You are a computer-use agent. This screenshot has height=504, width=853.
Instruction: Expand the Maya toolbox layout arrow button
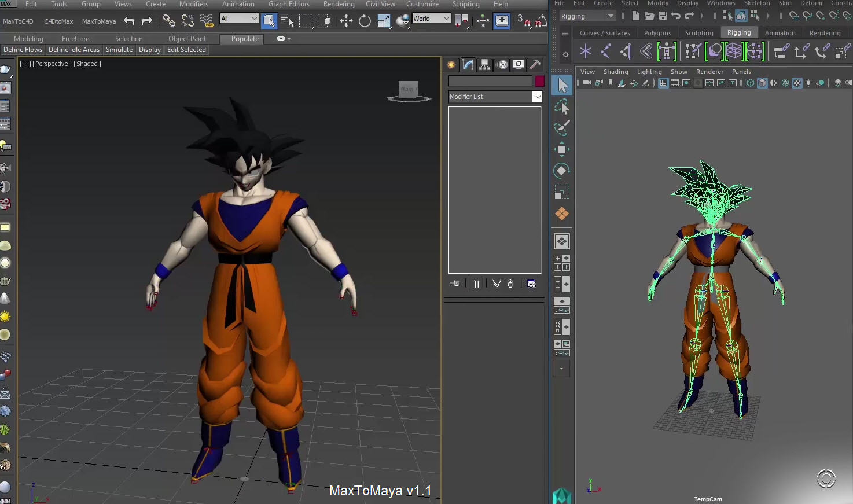click(561, 369)
